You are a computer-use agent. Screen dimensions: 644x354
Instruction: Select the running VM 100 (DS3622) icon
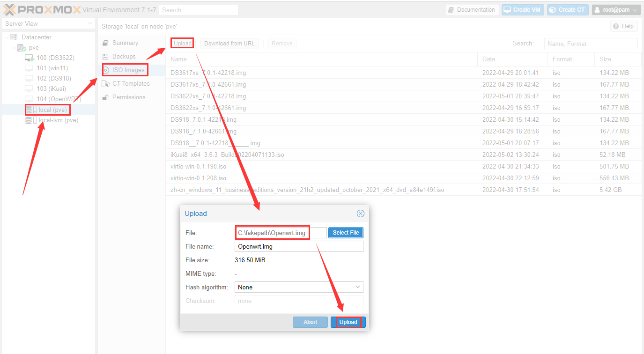click(30, 58)
